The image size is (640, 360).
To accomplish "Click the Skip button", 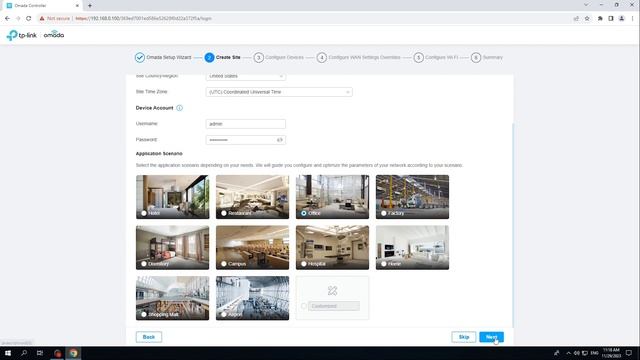I will [464, 337].
